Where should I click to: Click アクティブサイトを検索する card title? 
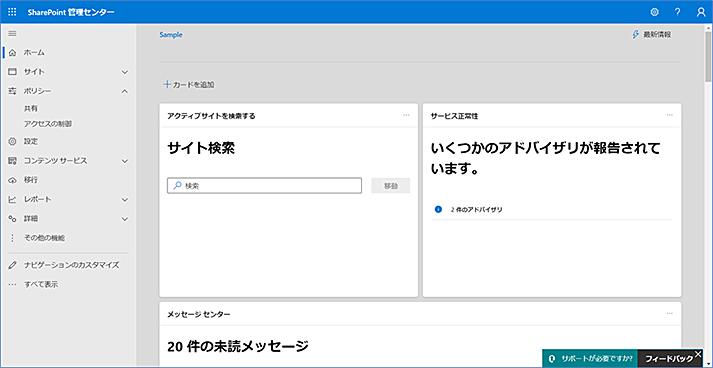tap(211, 116)
